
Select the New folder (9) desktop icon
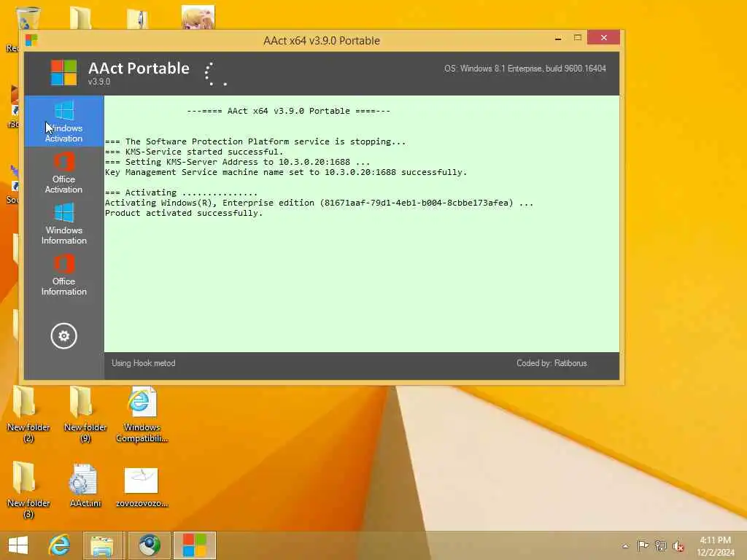tap(85, 414)
